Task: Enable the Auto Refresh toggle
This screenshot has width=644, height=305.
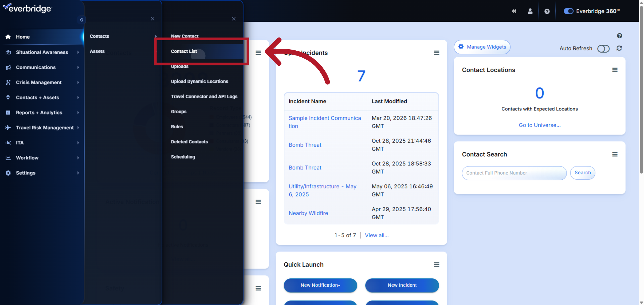Action: pyautogui.click(x=603, y=49)
